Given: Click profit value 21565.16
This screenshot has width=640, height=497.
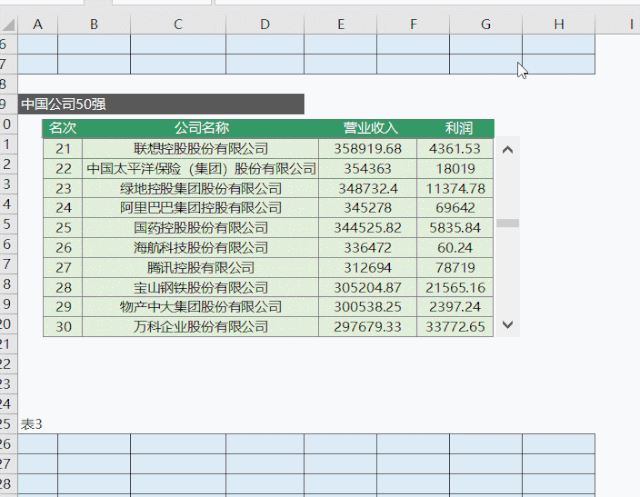Looking at the screenshot, I should (x=455, y=288).
